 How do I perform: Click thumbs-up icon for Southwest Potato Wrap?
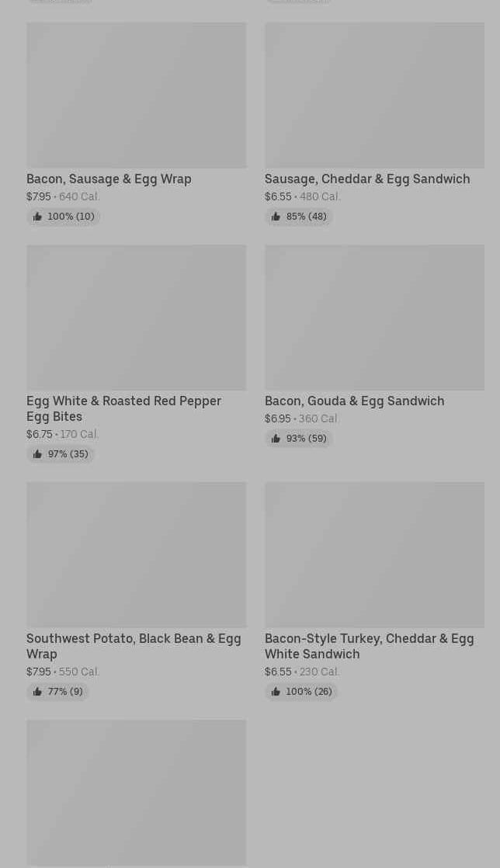[37, 693]
